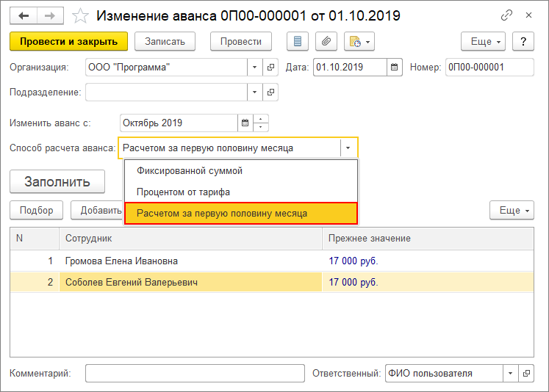The image size is (549, 392).
Task: Increase the month with the up arrow
Action: pos(260,119)
